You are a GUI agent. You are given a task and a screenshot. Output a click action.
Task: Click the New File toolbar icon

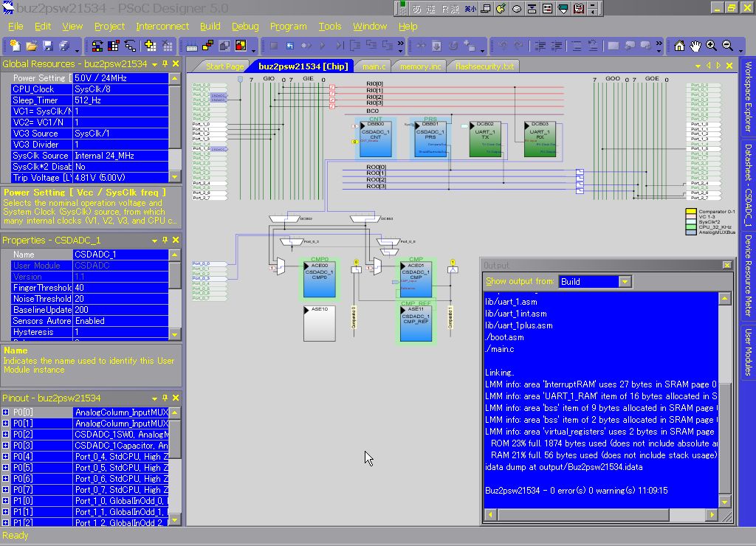[x=15, y=46]
